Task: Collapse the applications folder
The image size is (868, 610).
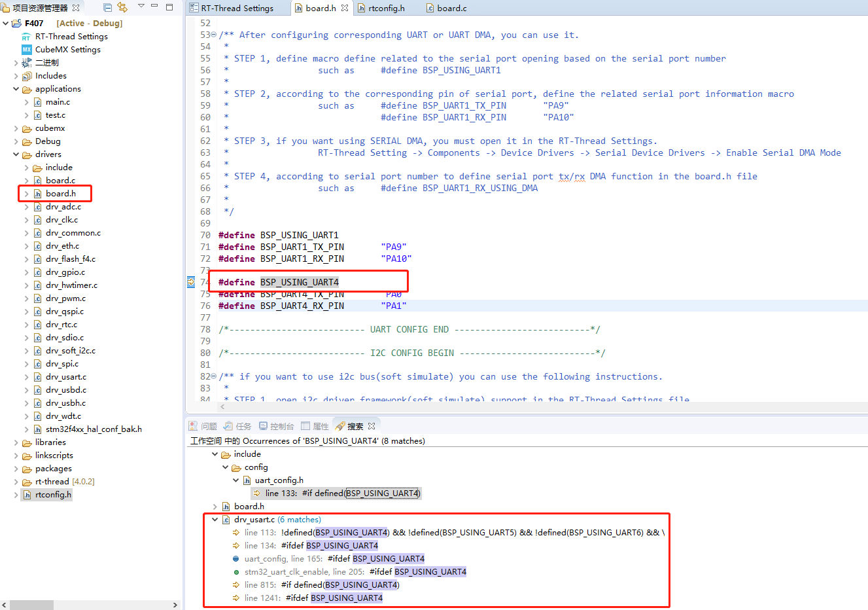Action: 16,89
